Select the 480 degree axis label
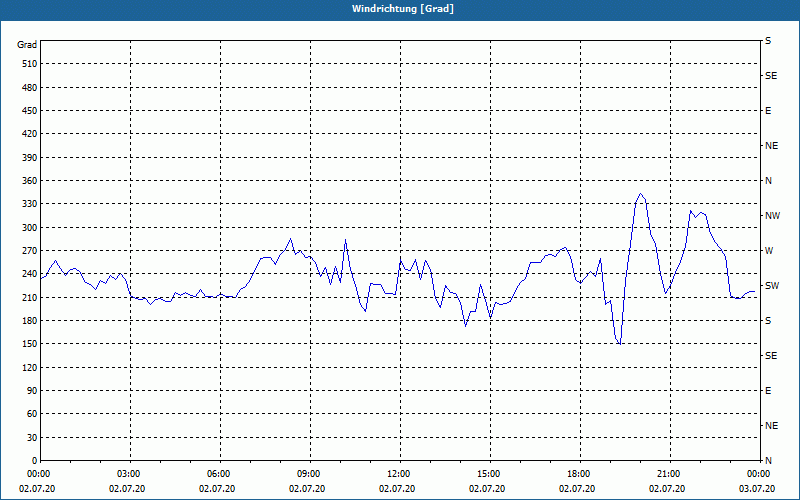The image size is (800, 500). tap(30, 88)
